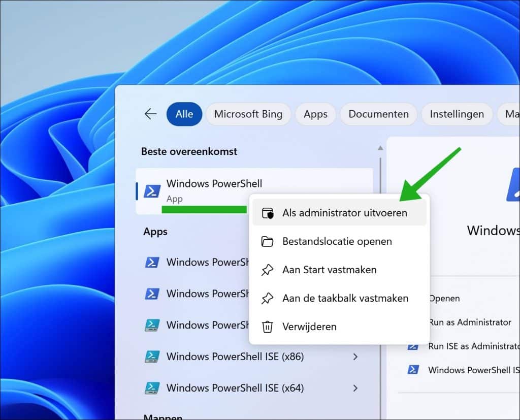
Task: Choose the Documenten filter tab
Action: (x=378, y=114)
